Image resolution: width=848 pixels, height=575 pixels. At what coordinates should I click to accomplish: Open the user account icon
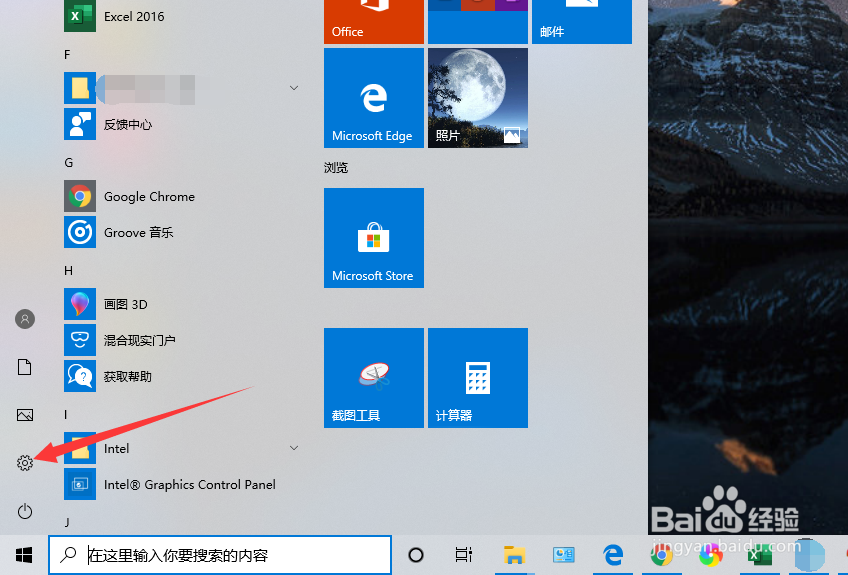pos(25,319)
